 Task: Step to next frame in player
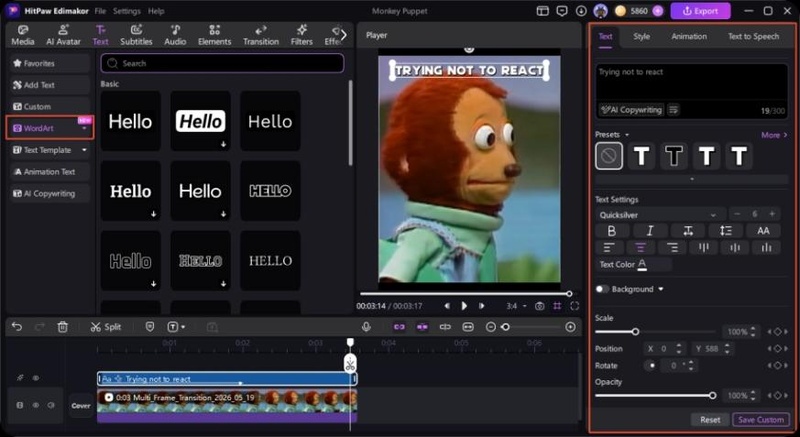tap(481, 306)
